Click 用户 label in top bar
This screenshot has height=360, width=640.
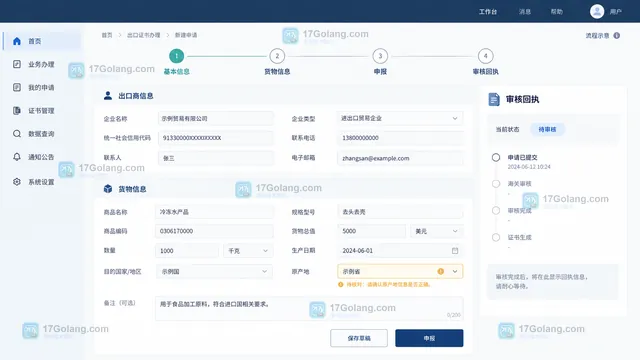(x=616, y=12)
